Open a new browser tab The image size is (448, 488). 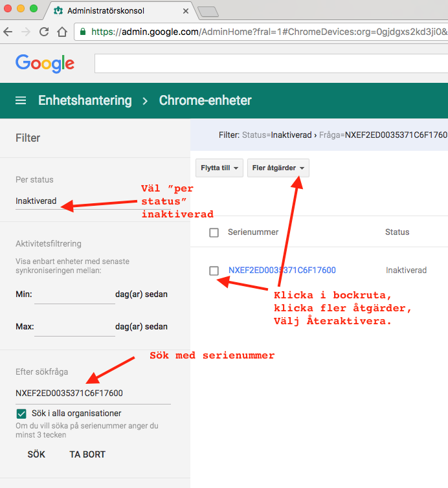(208, 12)
